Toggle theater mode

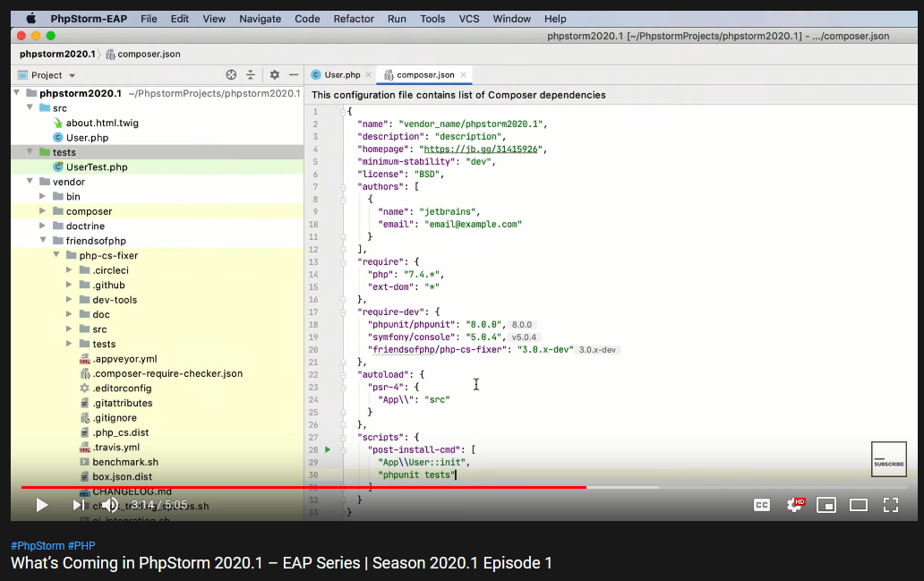[x=858, y=505]
